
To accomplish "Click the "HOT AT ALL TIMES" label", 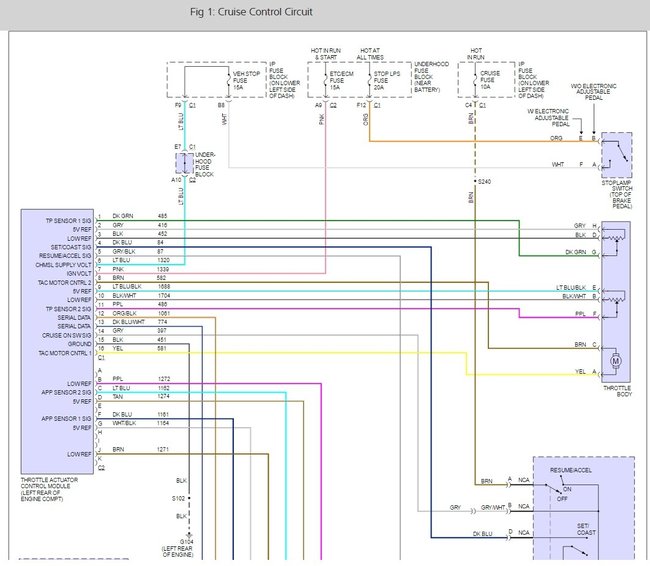I will 370,54.
